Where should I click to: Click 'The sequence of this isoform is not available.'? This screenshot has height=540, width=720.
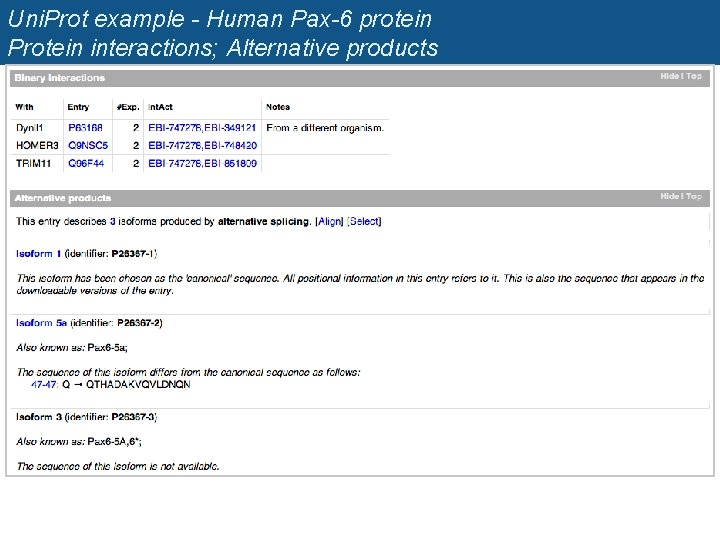(x=118, y=467)
